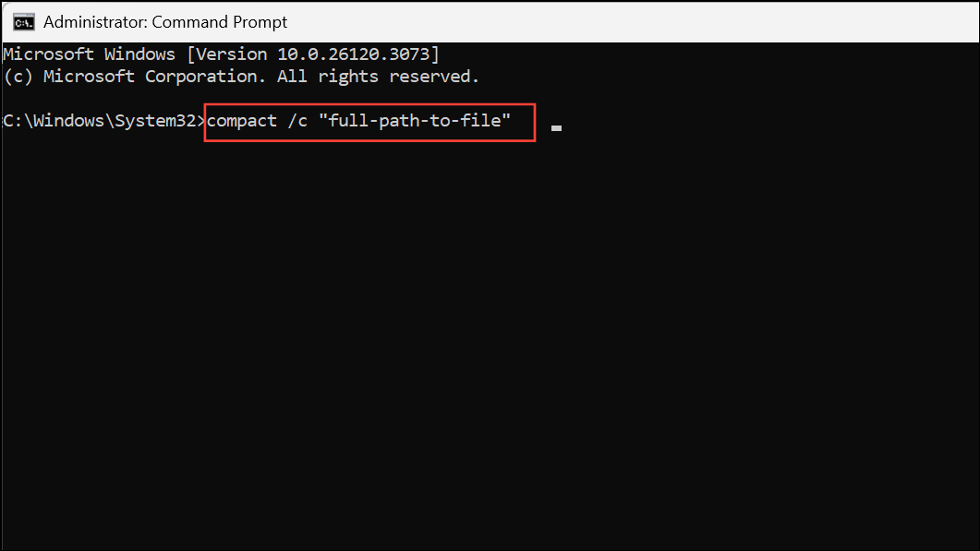Click 'Windows' in the first console line
This screenshot has width=980, height=551.
[x=139, y=54]
